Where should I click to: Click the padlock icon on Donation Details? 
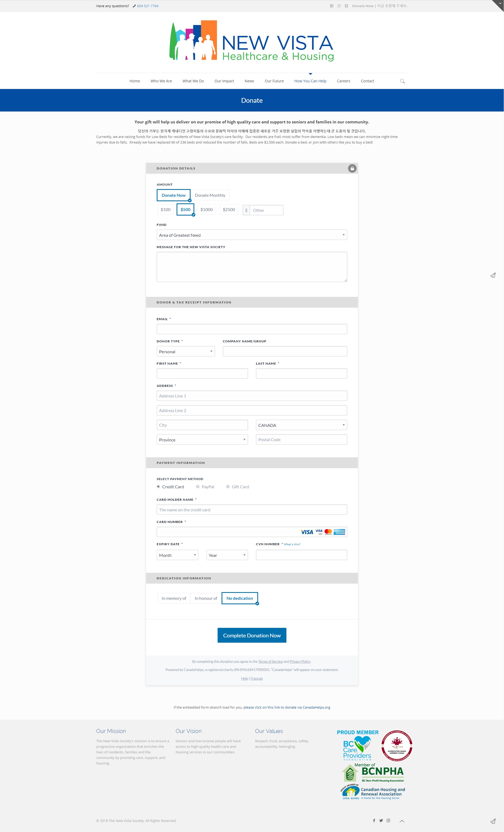[x=352, y=168]
